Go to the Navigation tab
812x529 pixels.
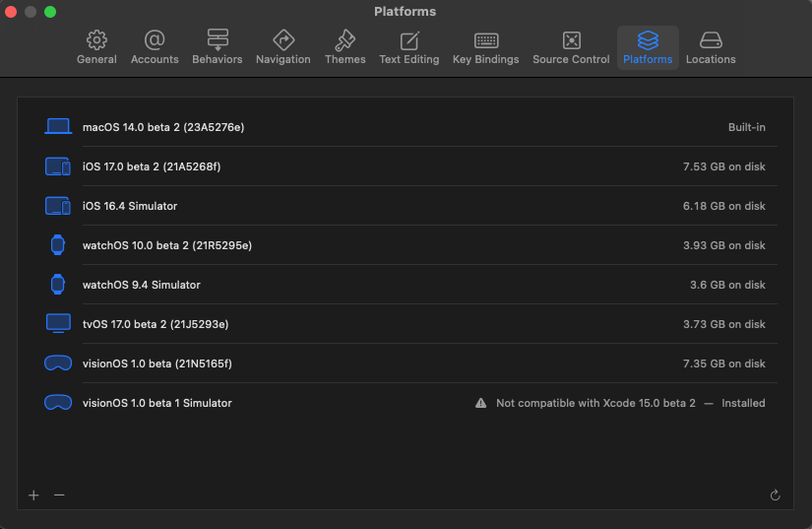[x=282, y=47]
